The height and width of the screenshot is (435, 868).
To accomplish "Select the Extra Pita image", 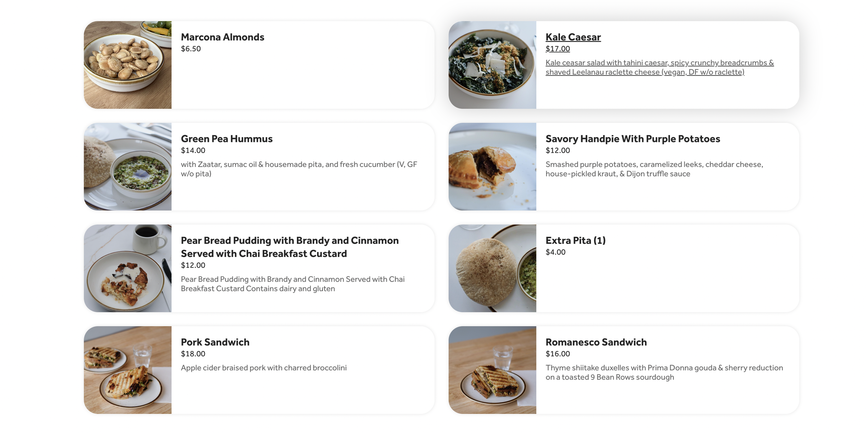I will click(x=492, y=268).
